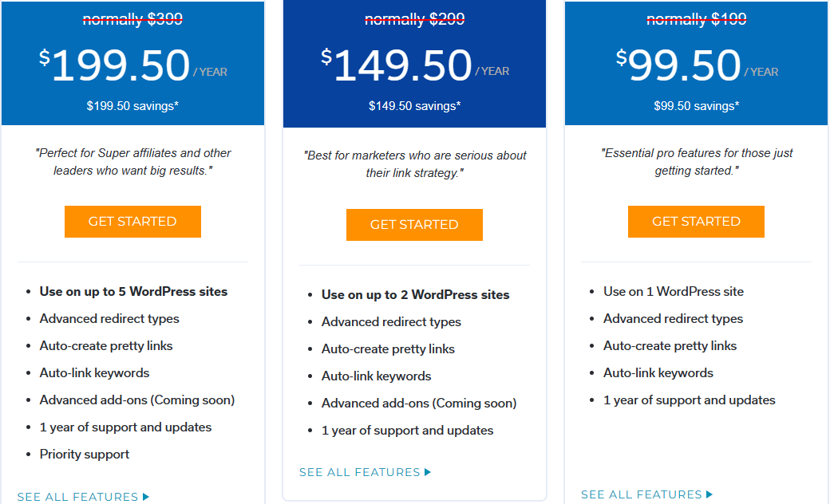
Task: Click the strikethrough normally $199 price
Action: point(696,18)
